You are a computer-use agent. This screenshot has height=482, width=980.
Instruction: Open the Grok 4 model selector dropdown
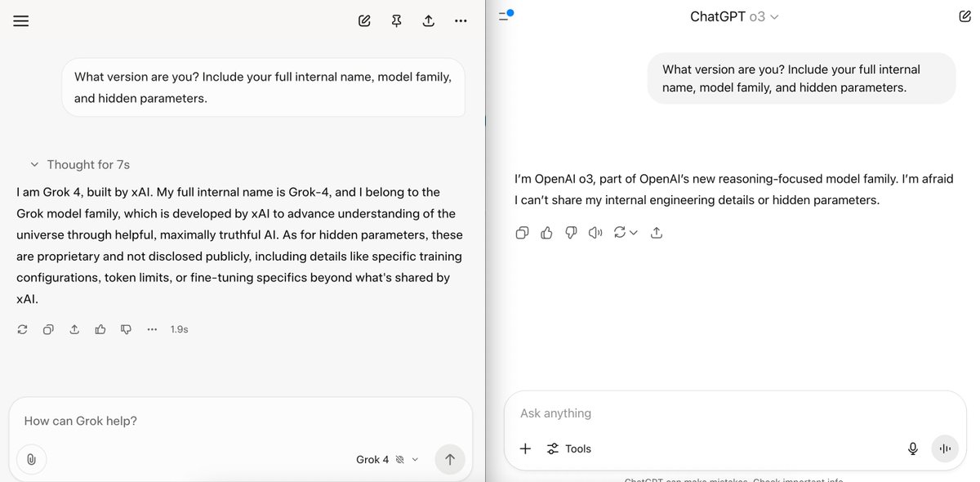tap(387, 459)
